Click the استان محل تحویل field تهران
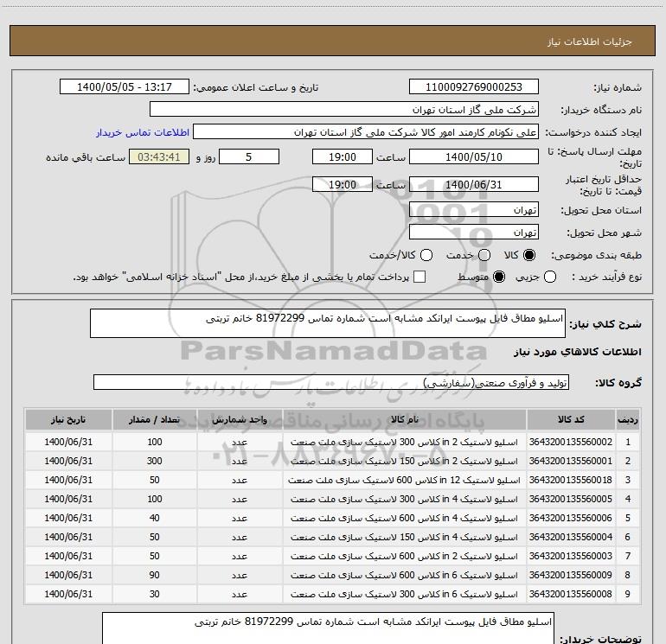 pyautogui.click(x=474, y=210)
